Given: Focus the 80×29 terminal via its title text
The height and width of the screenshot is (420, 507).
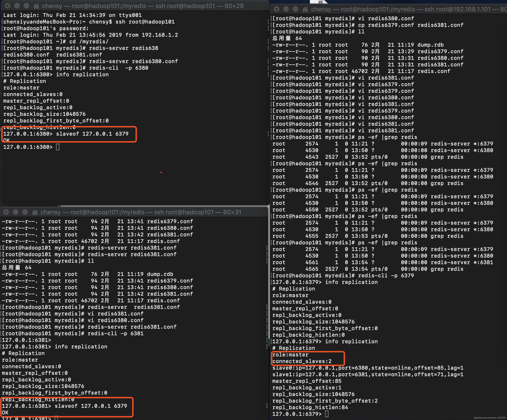Looking at the screenshot, I should click(x=142, y=6).
